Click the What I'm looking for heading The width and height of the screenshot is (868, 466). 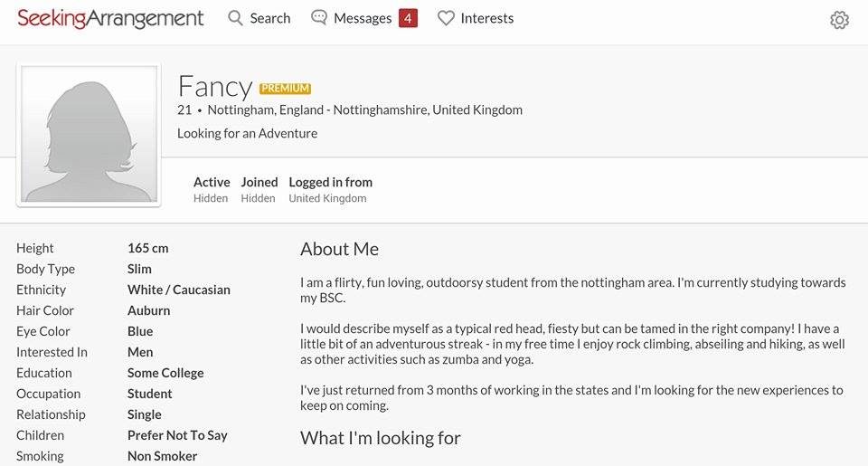coord(381,438)
